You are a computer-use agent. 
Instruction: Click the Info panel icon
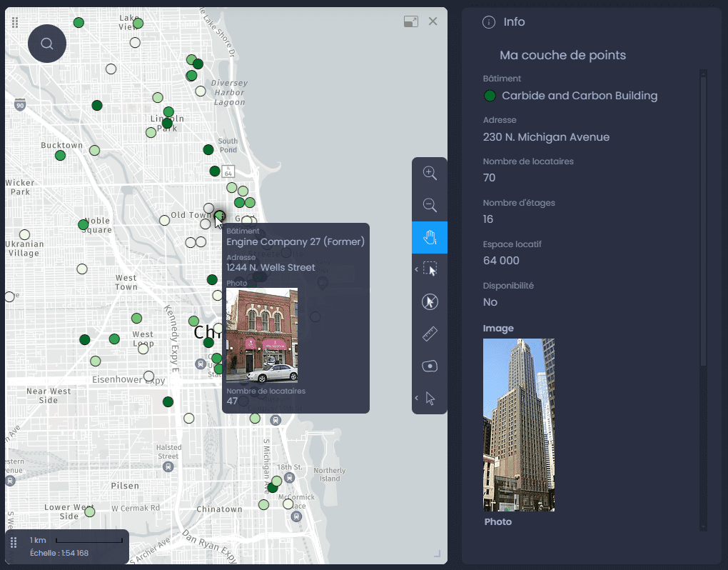point(488,22)
